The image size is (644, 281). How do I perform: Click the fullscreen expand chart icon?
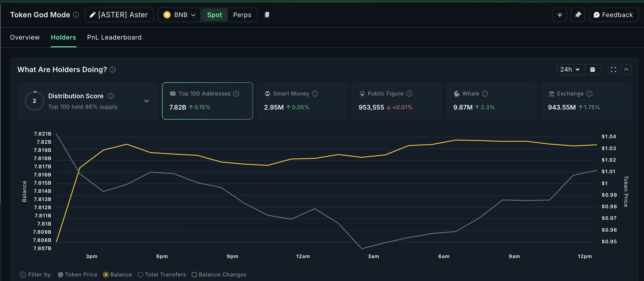point(613,70)
